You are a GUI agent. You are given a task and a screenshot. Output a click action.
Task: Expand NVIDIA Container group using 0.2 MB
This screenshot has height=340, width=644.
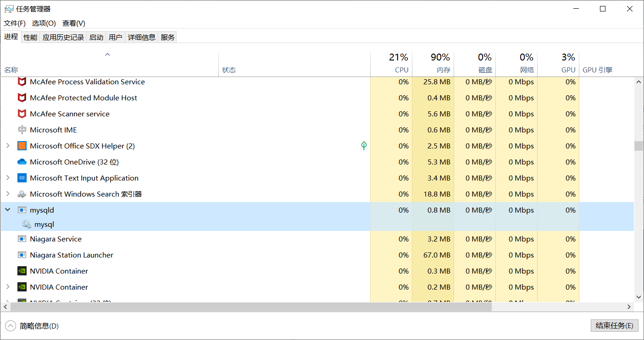coord(8,287)
